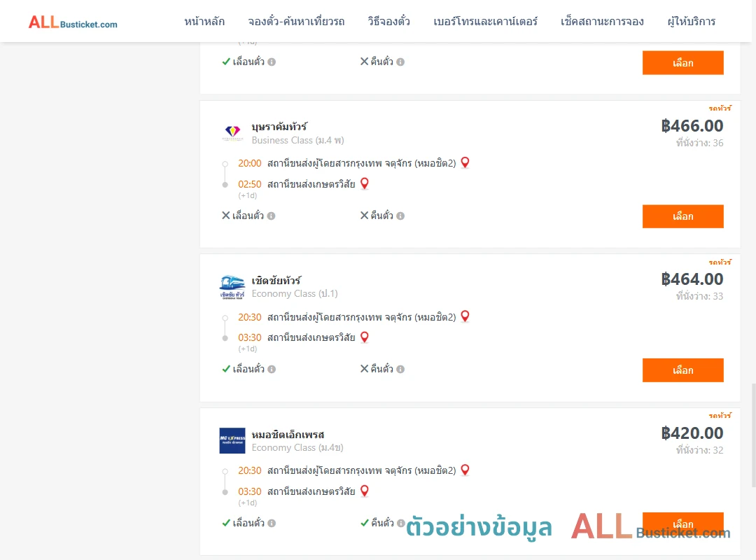This screenshot has width=756, height=560.
Task: Open ผู้ให้บริการ menu item
Action: point(692,22)
